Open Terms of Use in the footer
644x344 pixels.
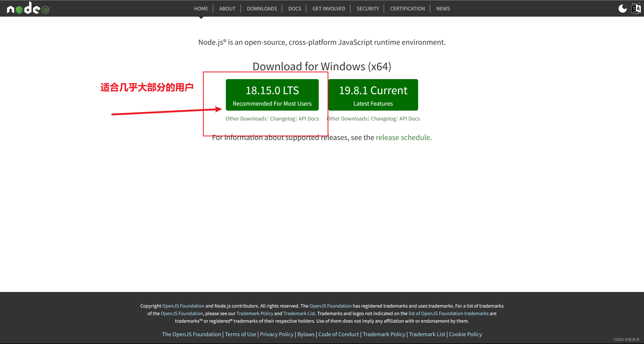pyautogui.click(x=240, y=334)
